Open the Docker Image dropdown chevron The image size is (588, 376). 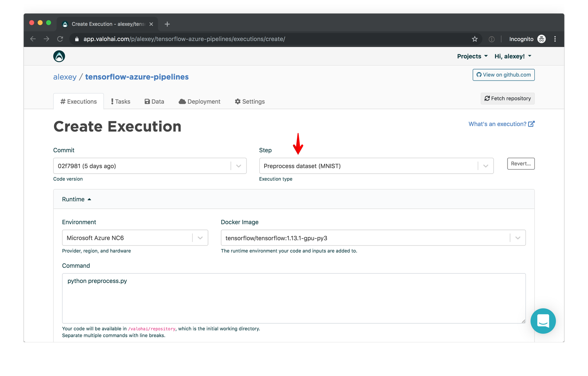(517, 238)
